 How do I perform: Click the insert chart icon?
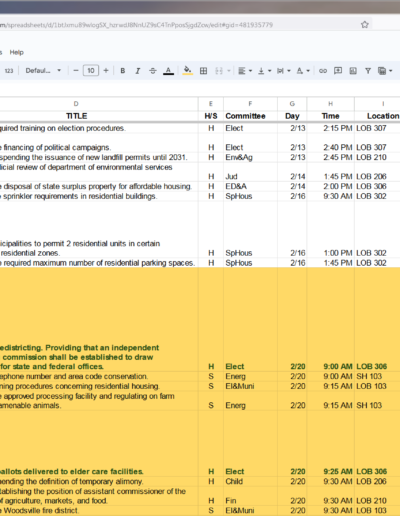[x=353, y=71]
